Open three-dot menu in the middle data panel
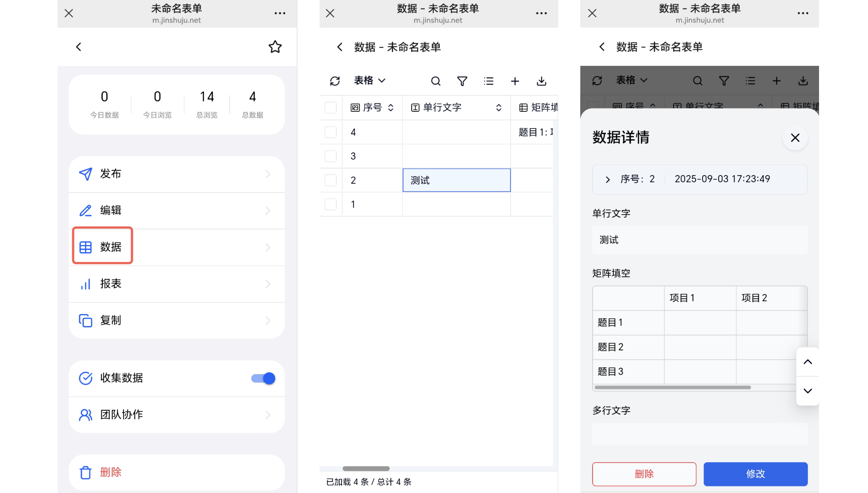Viewport: 868px width, 493px height. 541,13
